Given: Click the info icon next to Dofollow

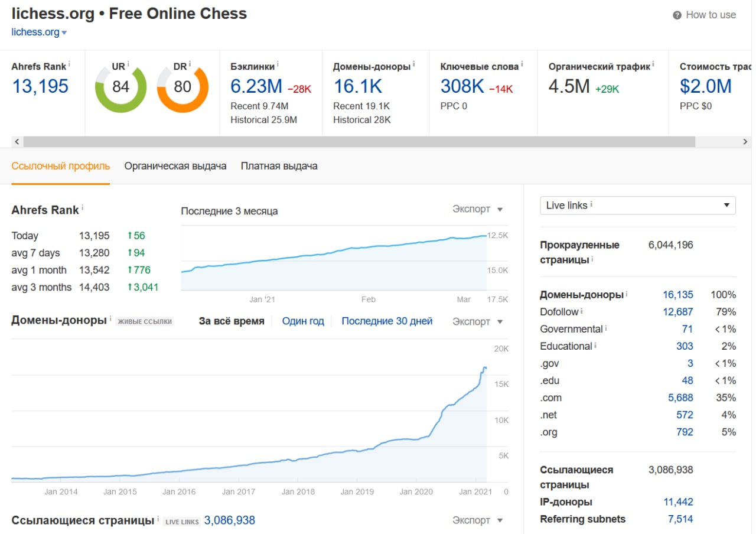Looking at the screenshot, I should click(582, 310).
